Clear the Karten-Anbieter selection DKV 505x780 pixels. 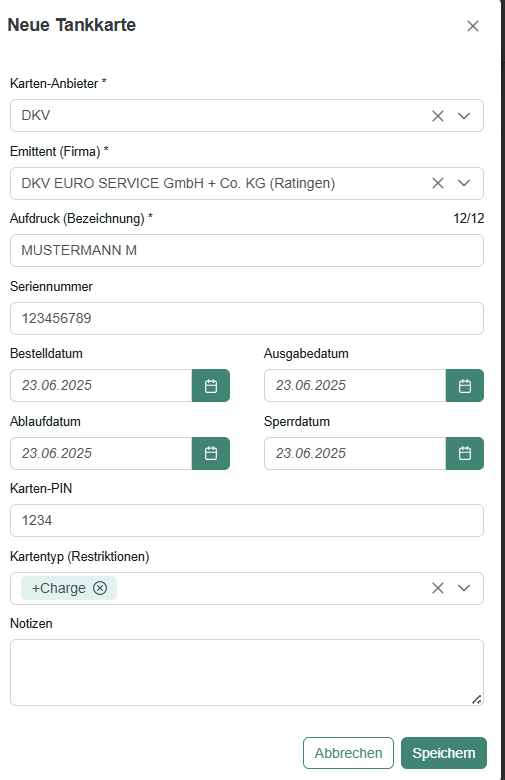(x=438, y=116)
